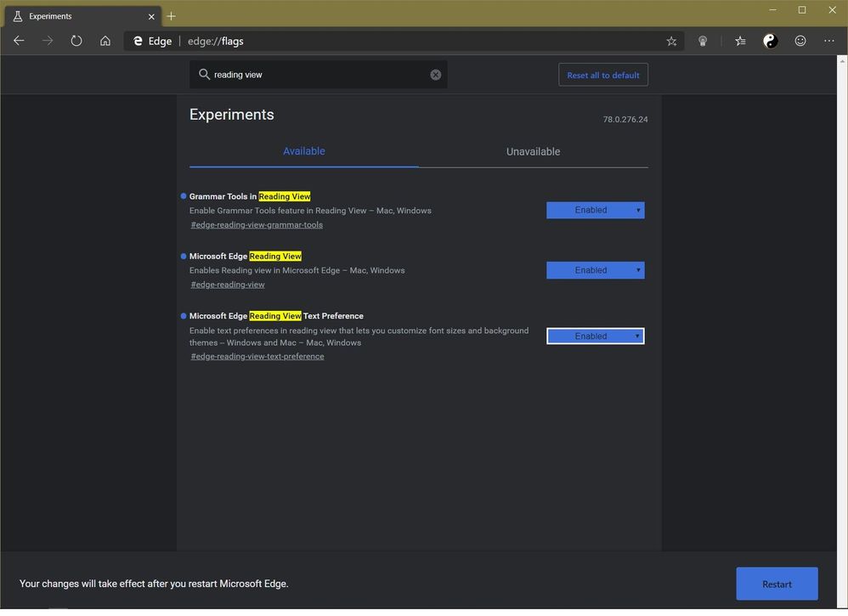Maximize the Edge window

pos(802,9)
